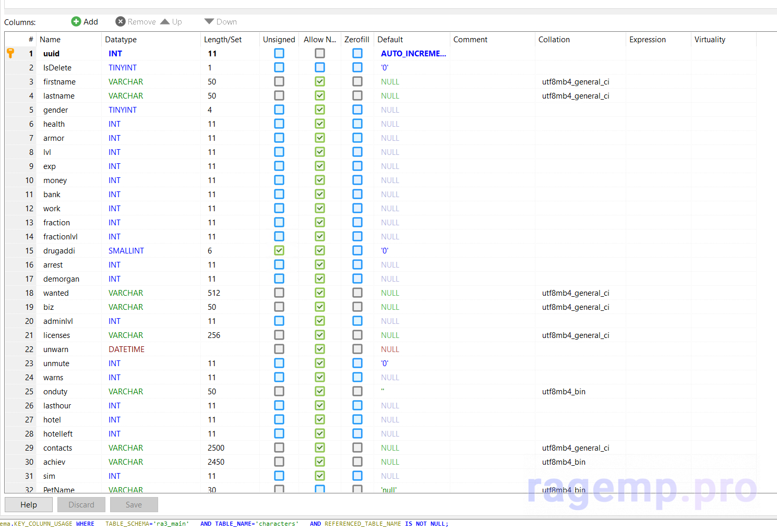
Task: Select the column name 'demorgan'
Action: pyautogui.click(x=61, y=279)
